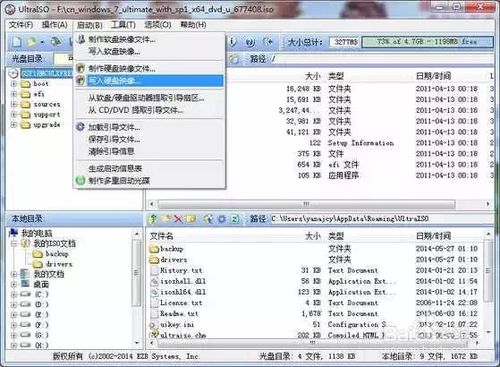The width and height of the screenshot is (500, 367).
Task: Open the 文件(F) menu
Action: pos(21,25)
